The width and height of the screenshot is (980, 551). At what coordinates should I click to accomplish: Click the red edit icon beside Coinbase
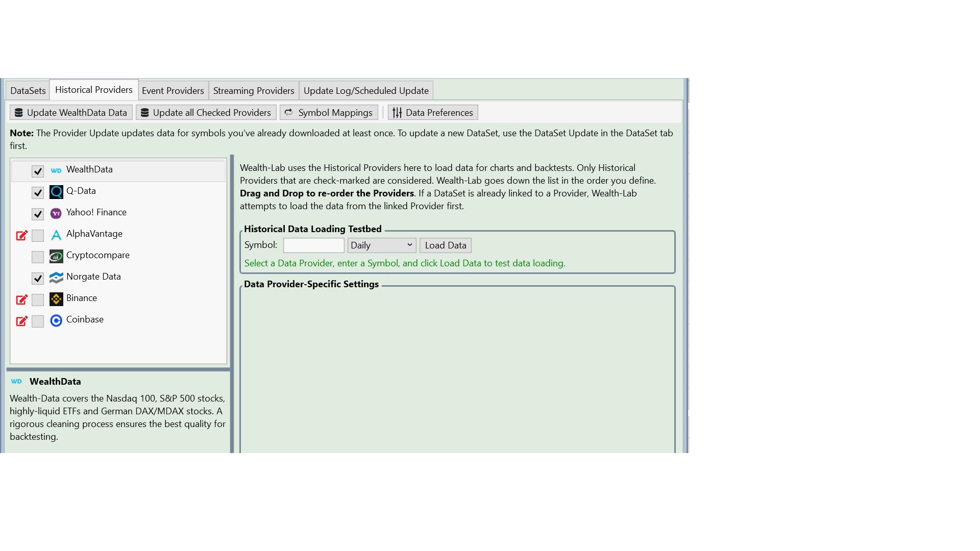21,321
